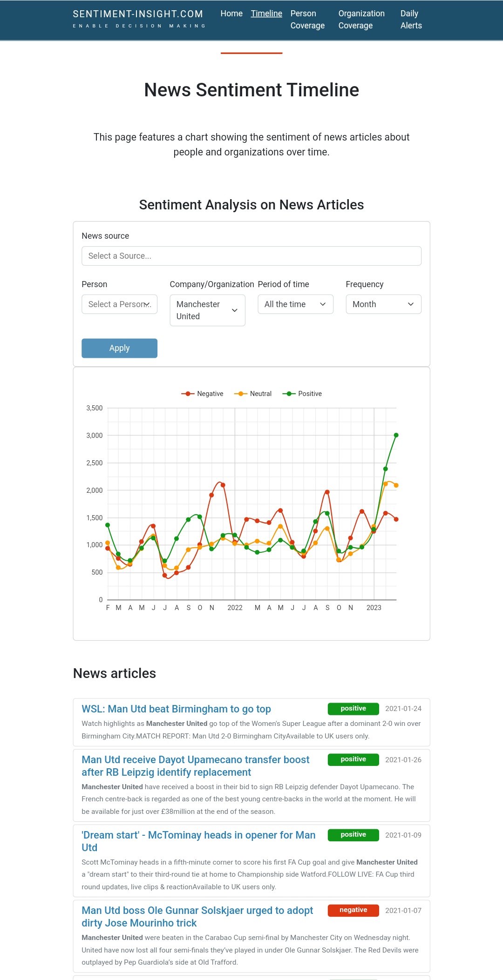Click the positive badge on the WSL article
The height and width of the screenshot is (980, 503).
point(353,708)
